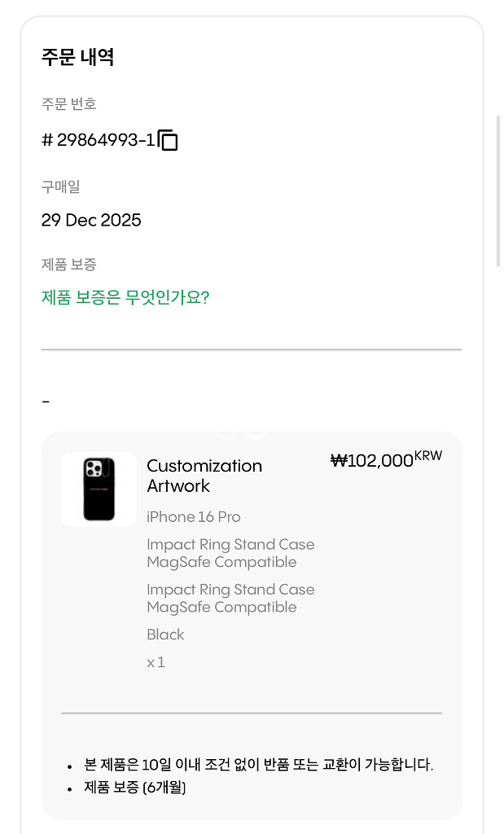Click the KRW currency superscript

(428, 456)
